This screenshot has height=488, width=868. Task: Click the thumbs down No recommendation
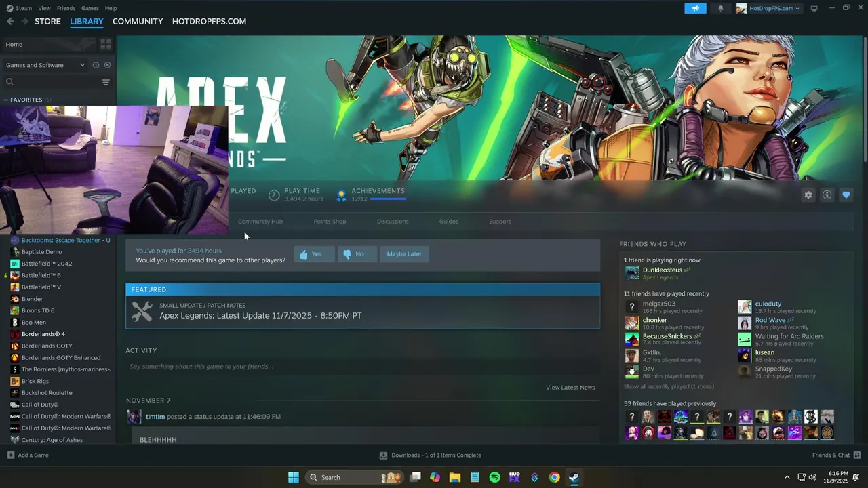click(357, 254)
